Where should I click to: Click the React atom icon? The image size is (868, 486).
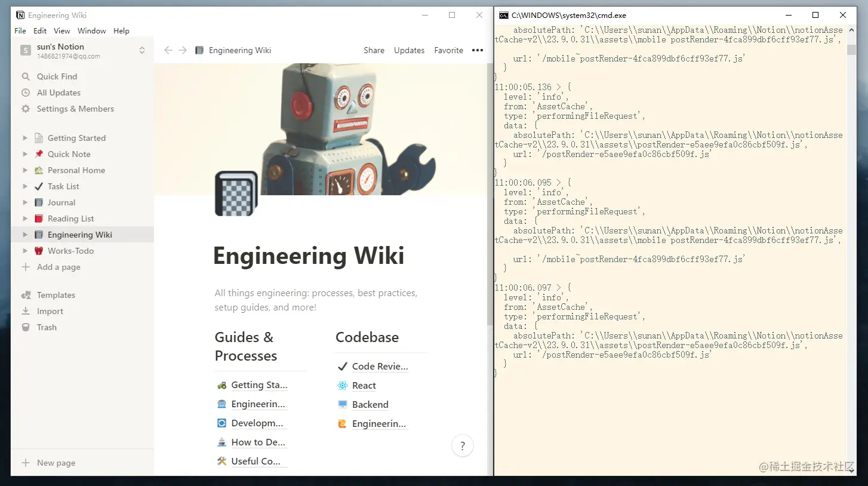pos(342,386)
